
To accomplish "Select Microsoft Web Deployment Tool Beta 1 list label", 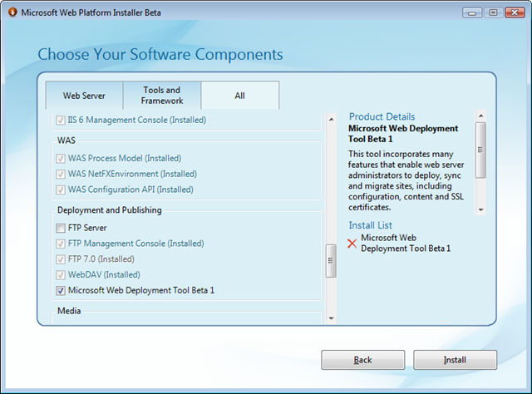I will click(141, 290).
